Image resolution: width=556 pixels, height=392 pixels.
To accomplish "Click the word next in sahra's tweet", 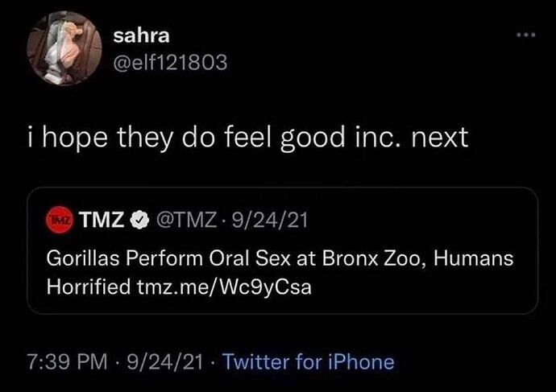I will coord(438,137).
